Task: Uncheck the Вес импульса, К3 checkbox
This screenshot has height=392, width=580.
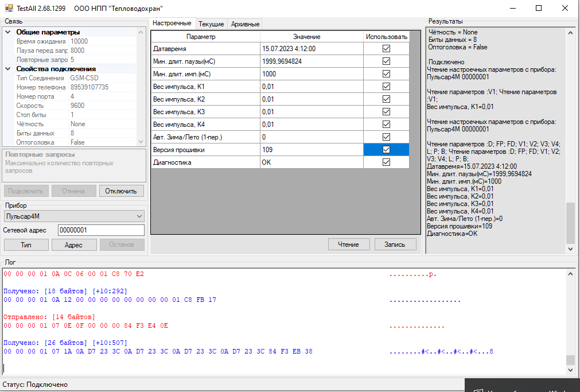Action: 386,111
